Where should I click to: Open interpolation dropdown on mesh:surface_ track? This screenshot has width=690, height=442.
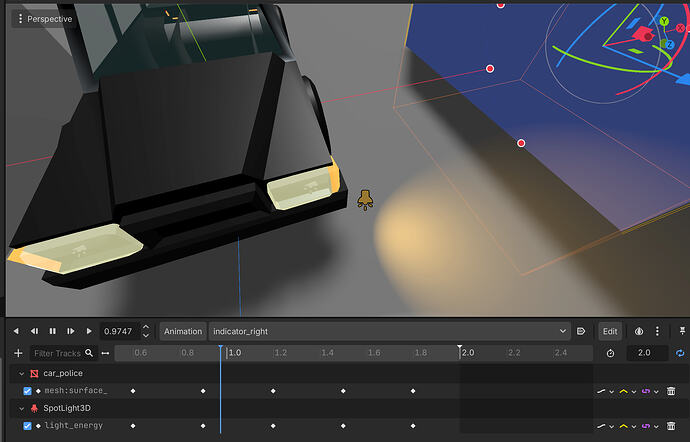pos(634,391)
